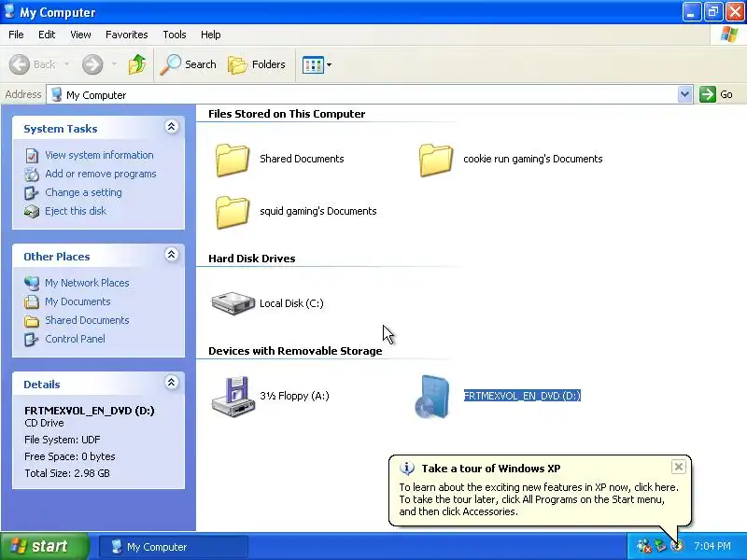Click the Windows tour tray icon
This screenshot has width=747, height=560.
click(676, 546)
